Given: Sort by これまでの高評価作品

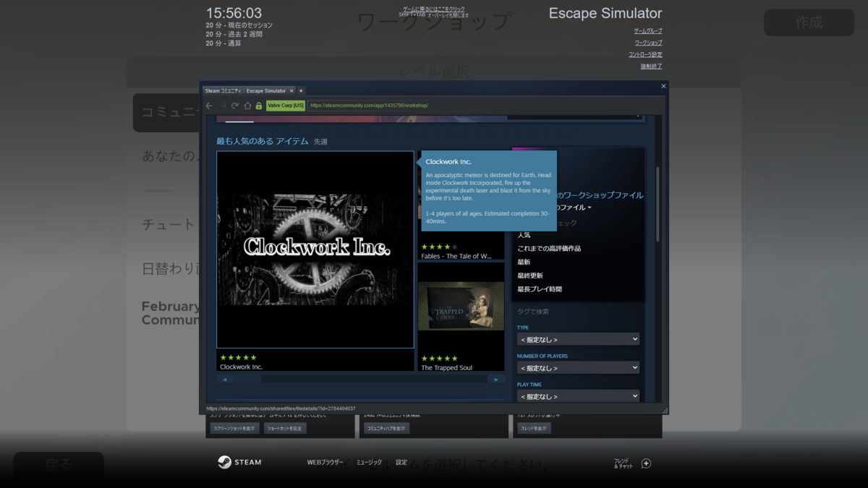Looking at the screenshot, I should pos(549,249).
